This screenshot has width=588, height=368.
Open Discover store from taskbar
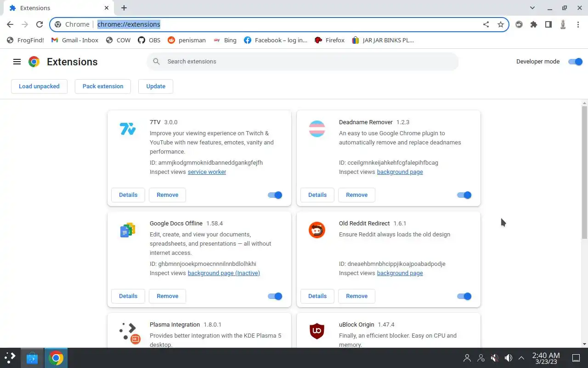pos(32,358)
